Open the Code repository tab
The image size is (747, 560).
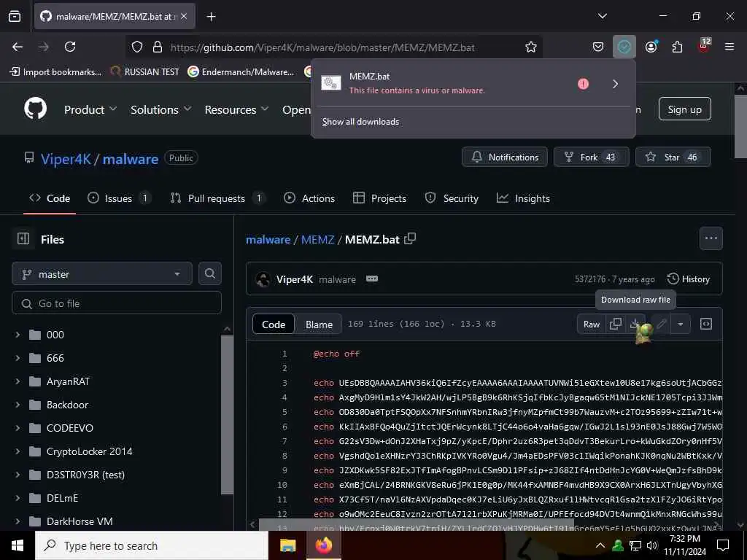[50, 198]
